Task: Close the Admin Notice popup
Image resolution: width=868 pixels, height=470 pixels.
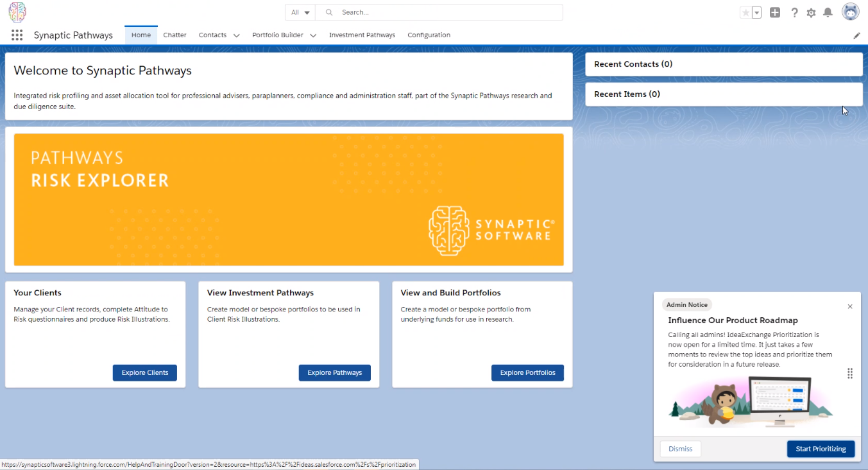Action: 850,306
